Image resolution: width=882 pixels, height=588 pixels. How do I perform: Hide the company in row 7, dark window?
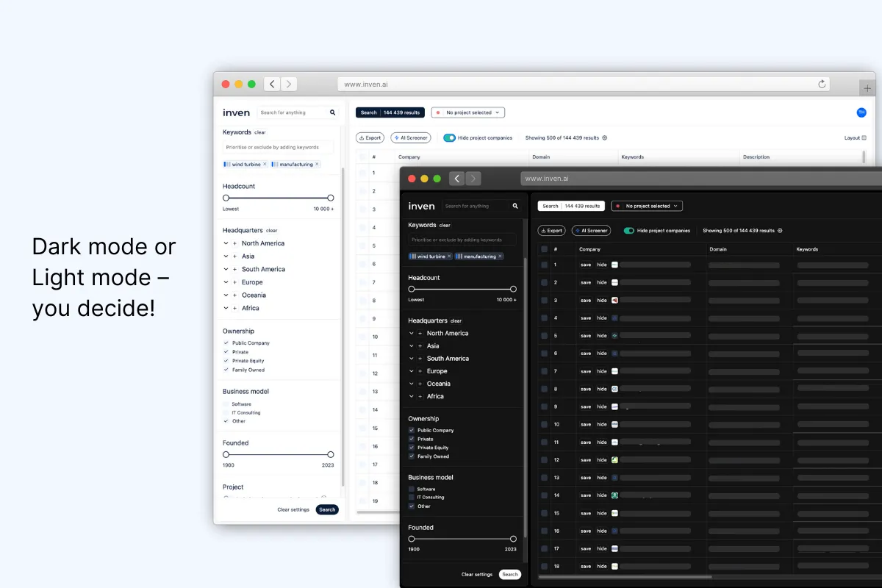click(602, 371)
